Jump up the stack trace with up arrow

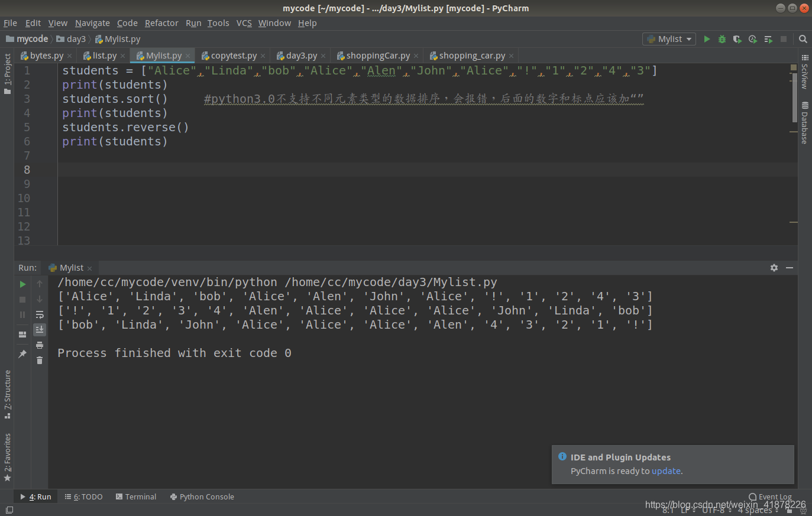(x=40, y=284)
